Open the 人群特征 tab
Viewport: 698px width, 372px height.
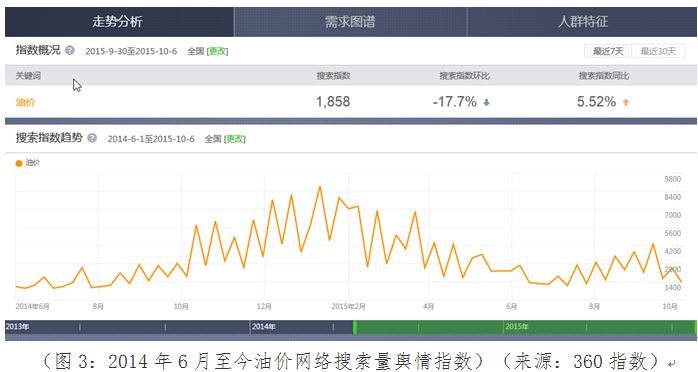[x=582, y=21]
